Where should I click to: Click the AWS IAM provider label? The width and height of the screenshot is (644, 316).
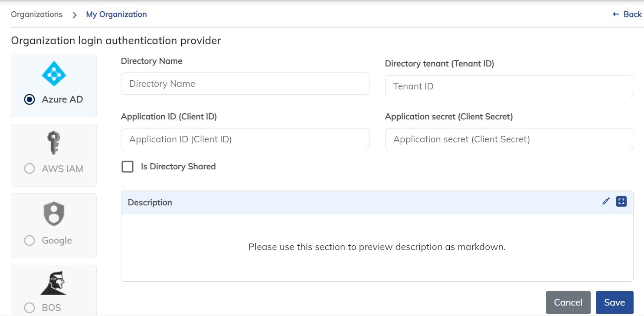[x=62, y=168]
